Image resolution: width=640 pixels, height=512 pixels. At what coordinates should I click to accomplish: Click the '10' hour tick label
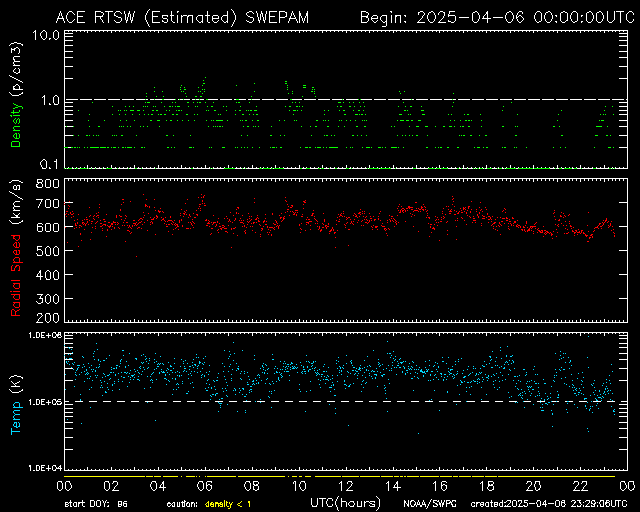click(x=299, y=486)
